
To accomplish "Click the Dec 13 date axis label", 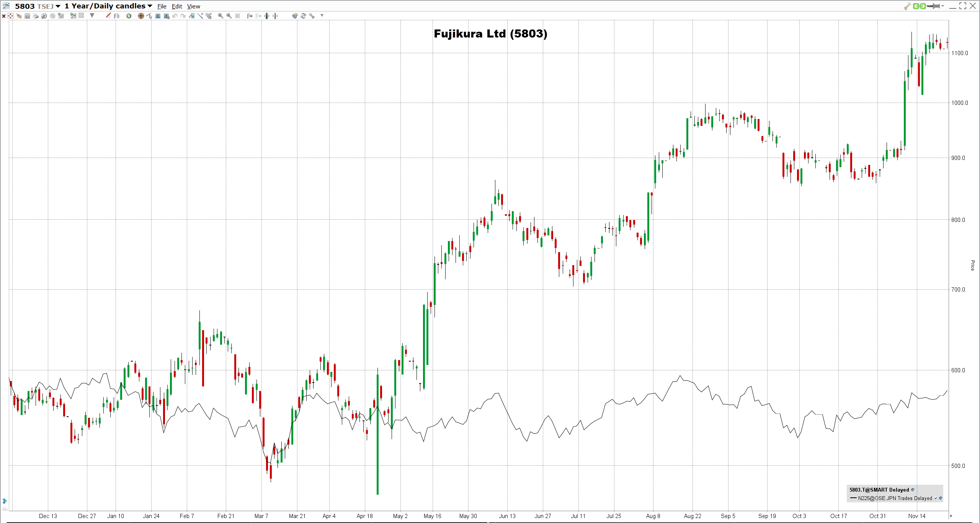I will [x=48, y=516].
